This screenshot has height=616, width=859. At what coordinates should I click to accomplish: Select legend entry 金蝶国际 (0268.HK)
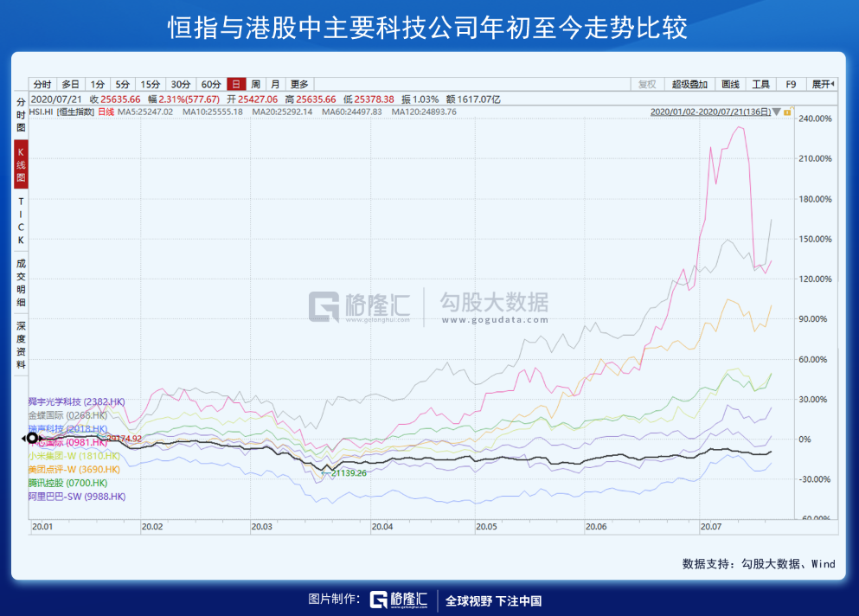[x=68, y=415]
